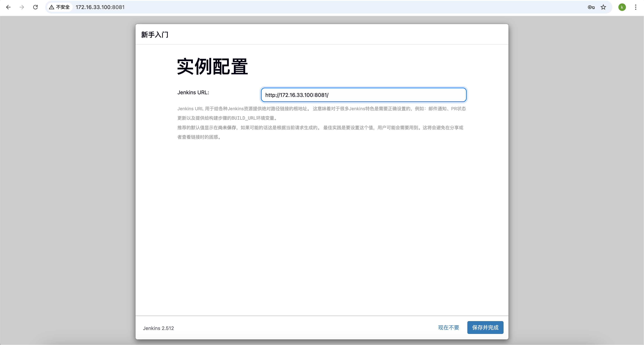Click the bold 尚未保存 text
The image size is (644, 345).
(227, 128)
